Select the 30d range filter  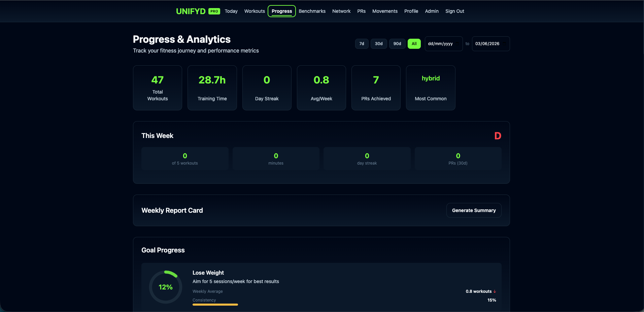379,44
